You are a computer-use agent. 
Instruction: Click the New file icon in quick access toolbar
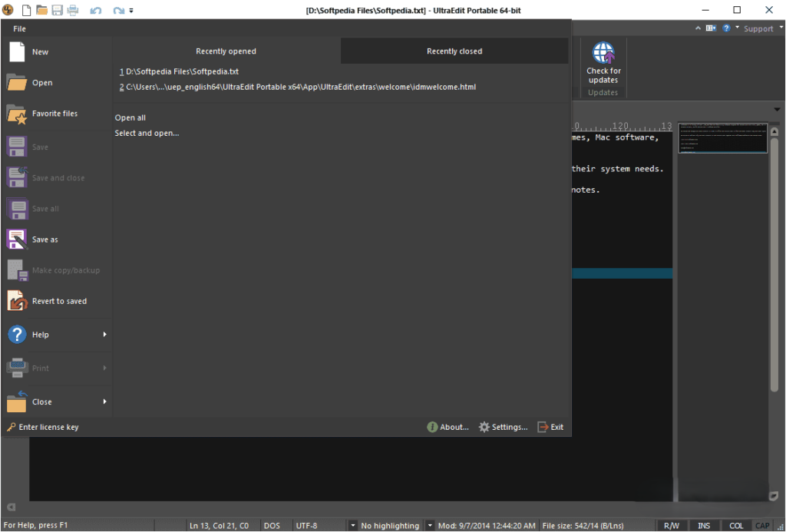coord(26,9)
